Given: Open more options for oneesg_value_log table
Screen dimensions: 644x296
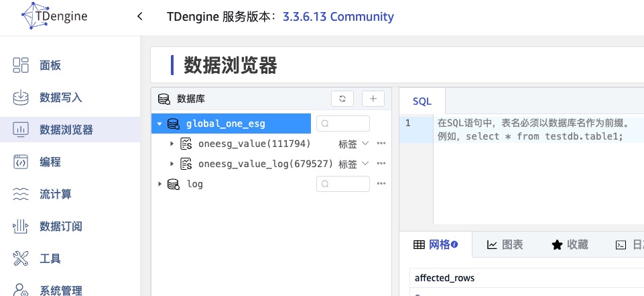Looking at the screenshot, I should [x=381, y=164].
